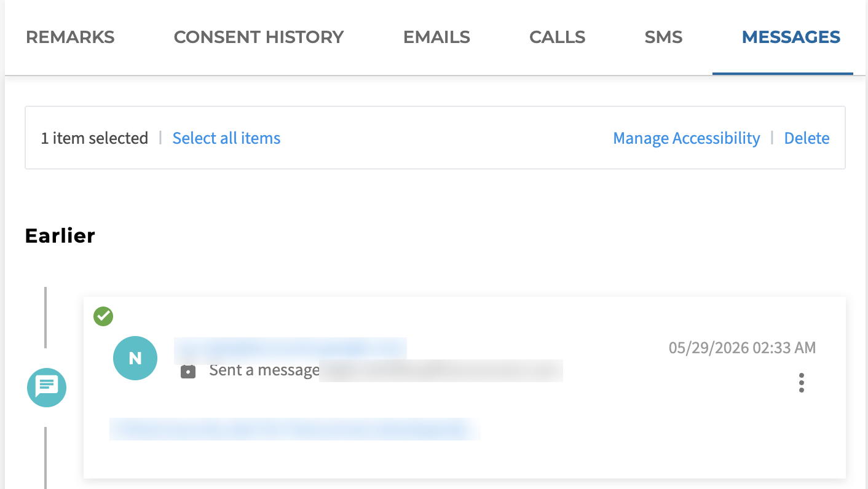Select the SMS tab
This screenshot has width=868, height=489.
tap(663, 37)
